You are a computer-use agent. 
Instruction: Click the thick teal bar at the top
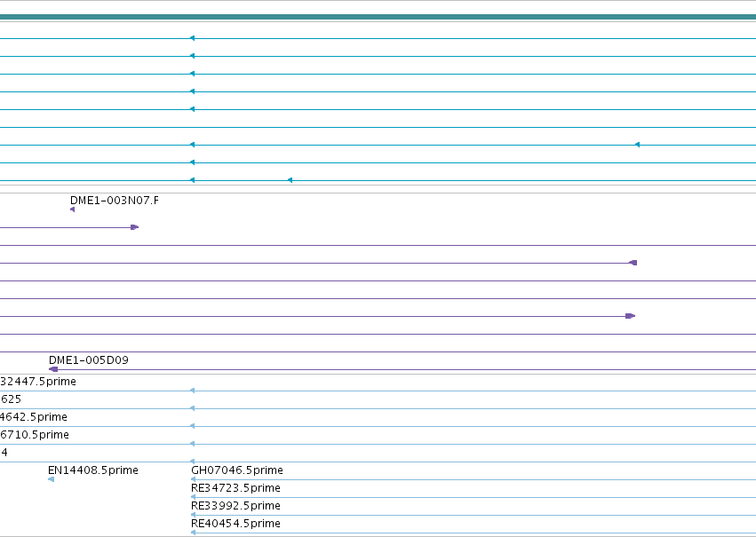tap(378, 18)
